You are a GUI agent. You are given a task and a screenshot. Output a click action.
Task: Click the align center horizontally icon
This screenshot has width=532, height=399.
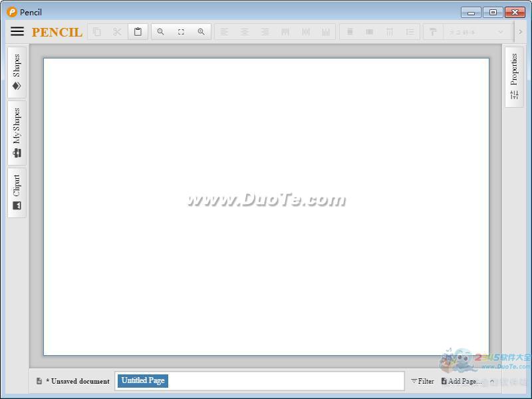[x=244, y=32]
